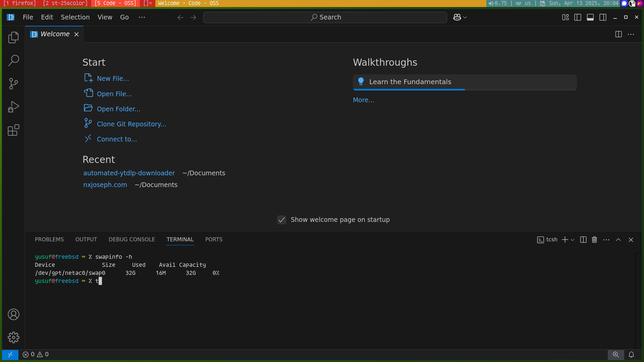Toggle Panel visibility in title bar
This screenshot has width=644, height=362.
pos(590,17)
